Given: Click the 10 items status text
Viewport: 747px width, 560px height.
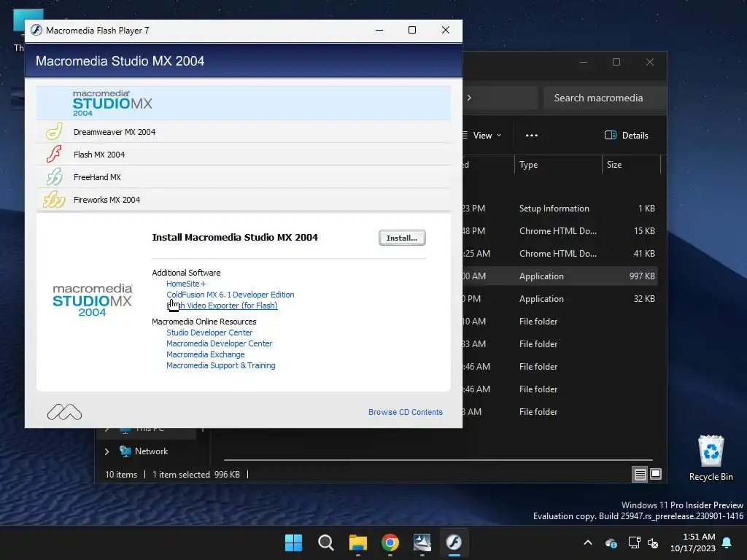Looking at the screenshot, I should [121, 474].
